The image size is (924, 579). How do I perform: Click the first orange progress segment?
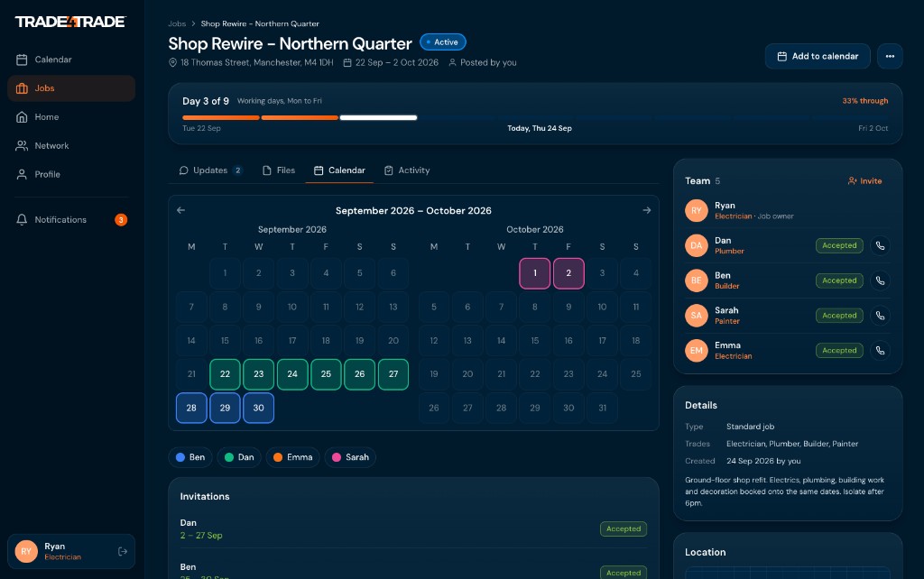click(x=221, y=118)
